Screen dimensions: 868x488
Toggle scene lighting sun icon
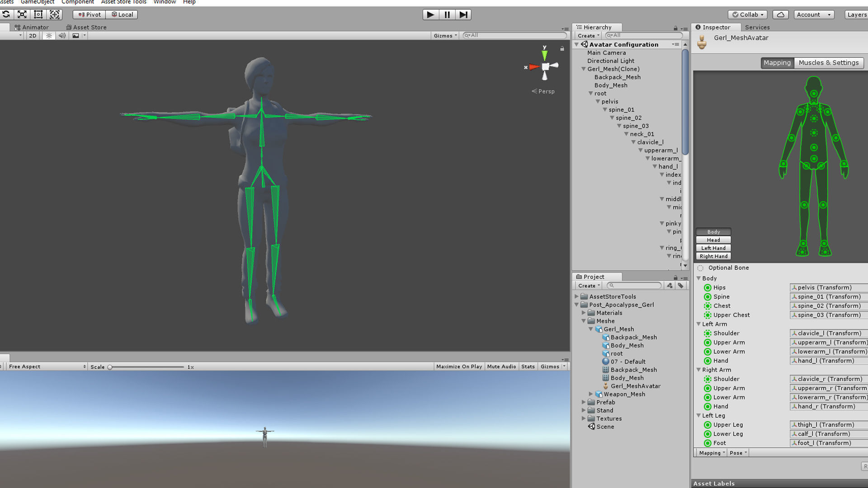pos(49,36)
